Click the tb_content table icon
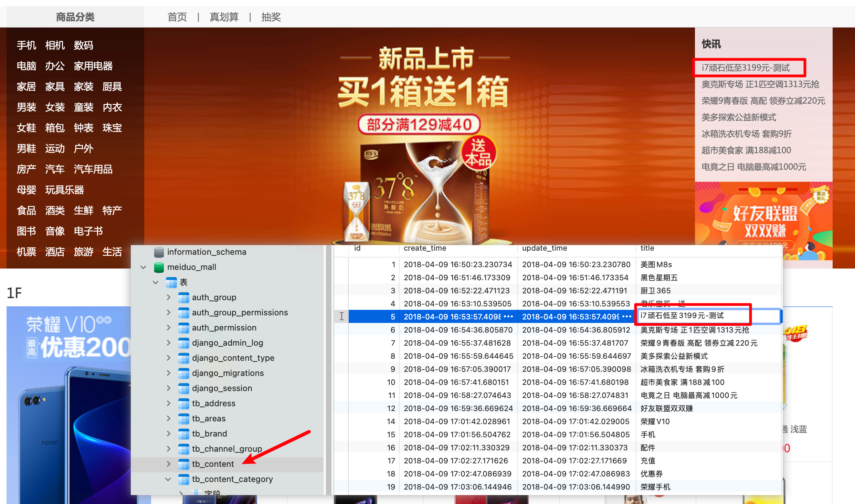Viewport: 855px width, 504px height. 183,464
